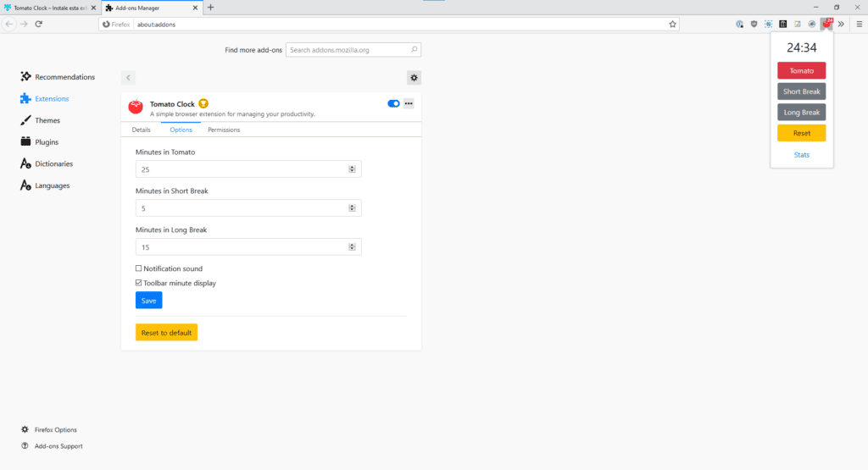
Task: Click the Tomato Clock tomato logo
Action: pyautogui.click(x=136, y=106)
